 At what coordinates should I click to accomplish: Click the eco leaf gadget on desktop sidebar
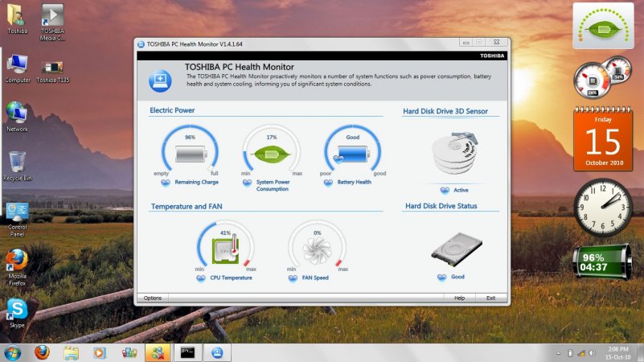603,26
